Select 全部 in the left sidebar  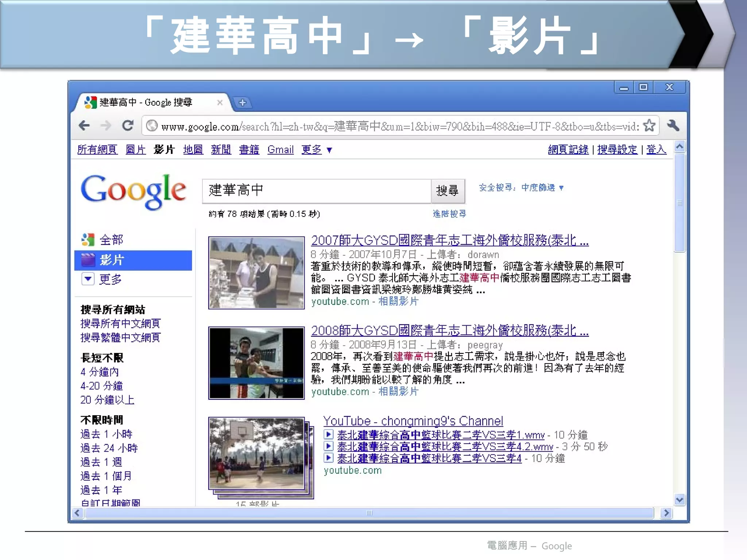(x=111, y=240)
